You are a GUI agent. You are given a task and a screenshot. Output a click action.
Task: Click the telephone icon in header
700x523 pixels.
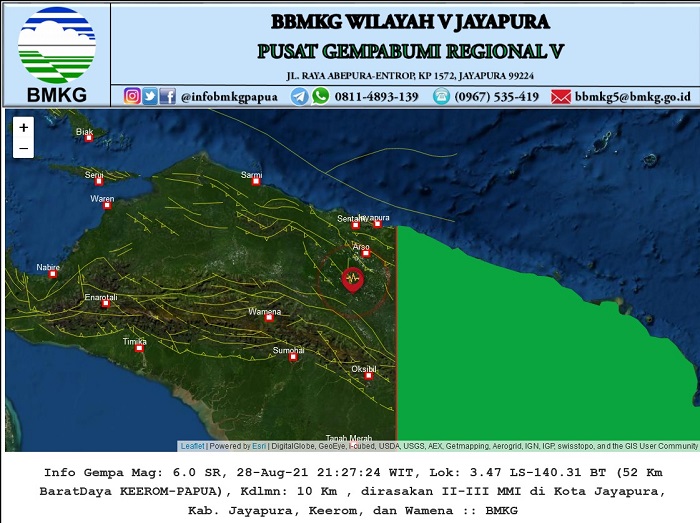[442, 96]
